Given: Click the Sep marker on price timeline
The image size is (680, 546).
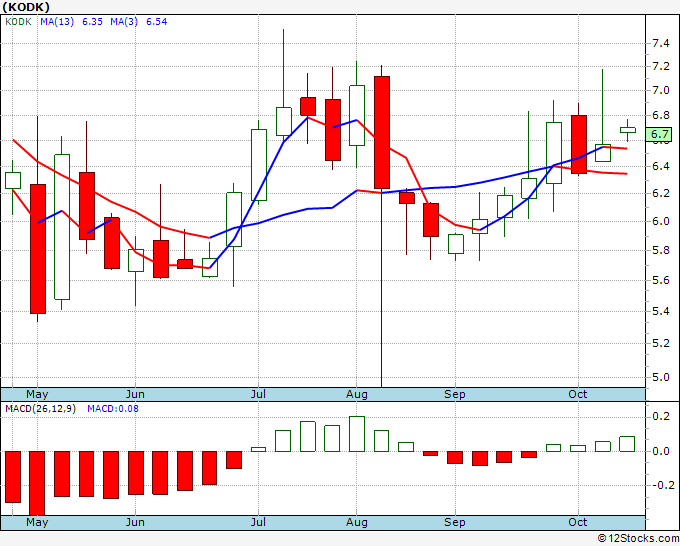Looking at the screenshot, I should [x=454, y=394].
